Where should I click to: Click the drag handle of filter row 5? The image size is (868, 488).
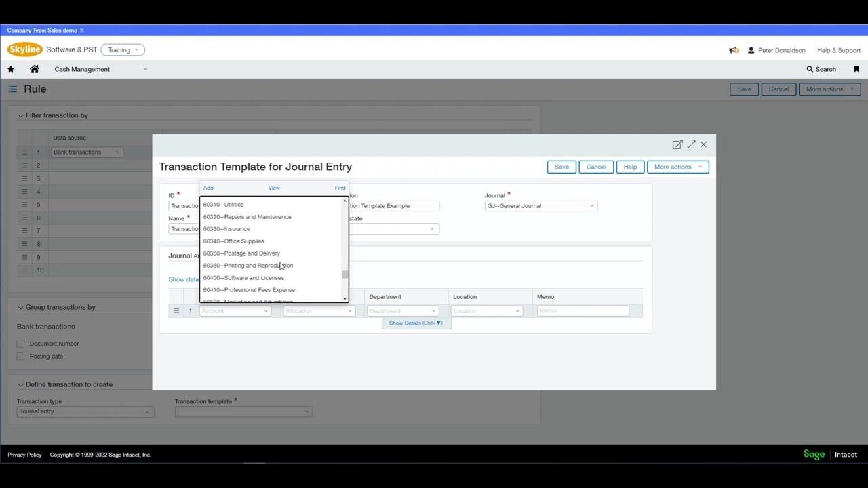(24, 205)
